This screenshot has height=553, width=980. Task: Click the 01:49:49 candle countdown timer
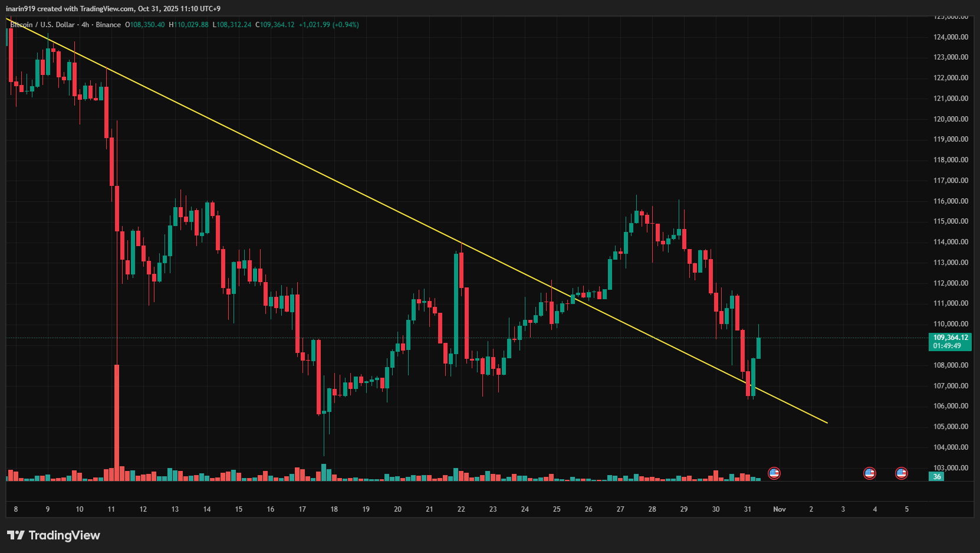948,345
